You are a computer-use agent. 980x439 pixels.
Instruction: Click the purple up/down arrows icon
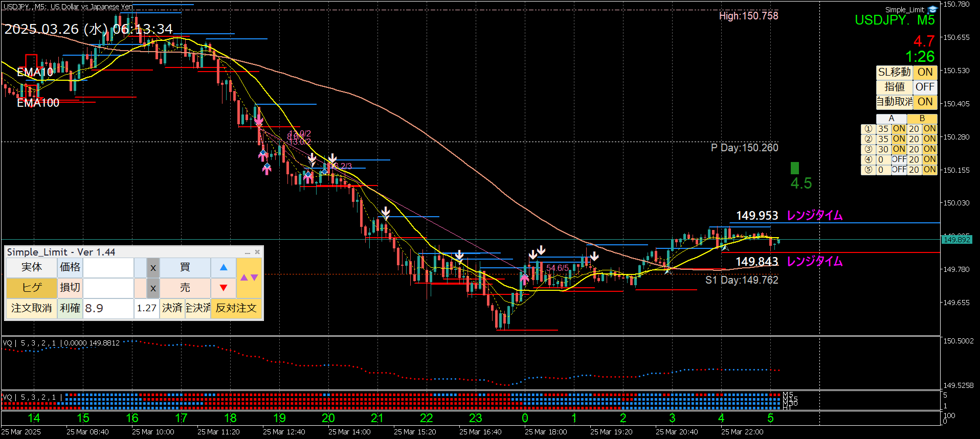249,278
